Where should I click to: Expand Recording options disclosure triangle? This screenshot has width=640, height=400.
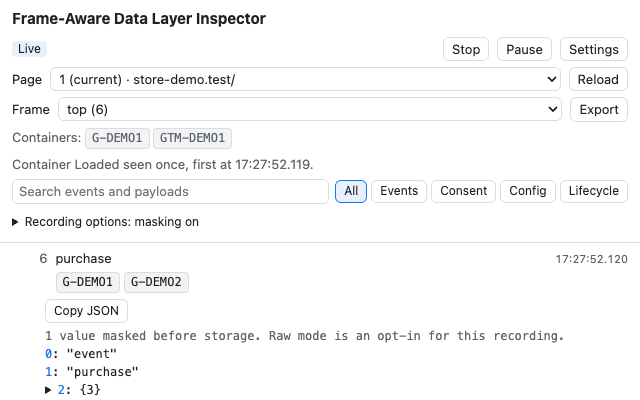[x=15, y=222]
